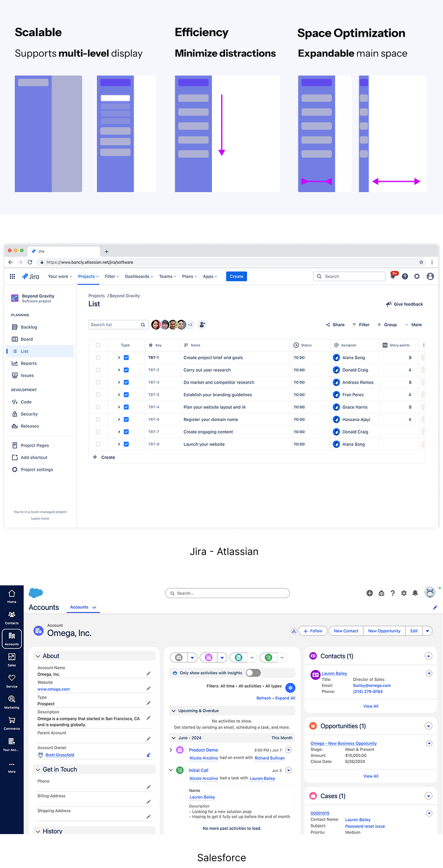The height and width of the screenshot is (868, 443).
Task: Open www.omega.com website link
Action: coord(54,689)
